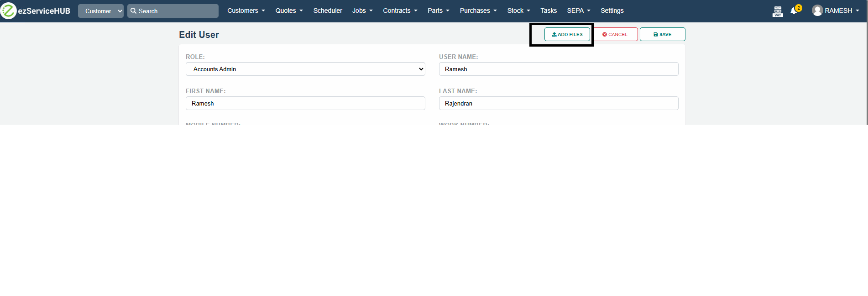Click the User Name input field
868x296 pixels.
point(559,69)
